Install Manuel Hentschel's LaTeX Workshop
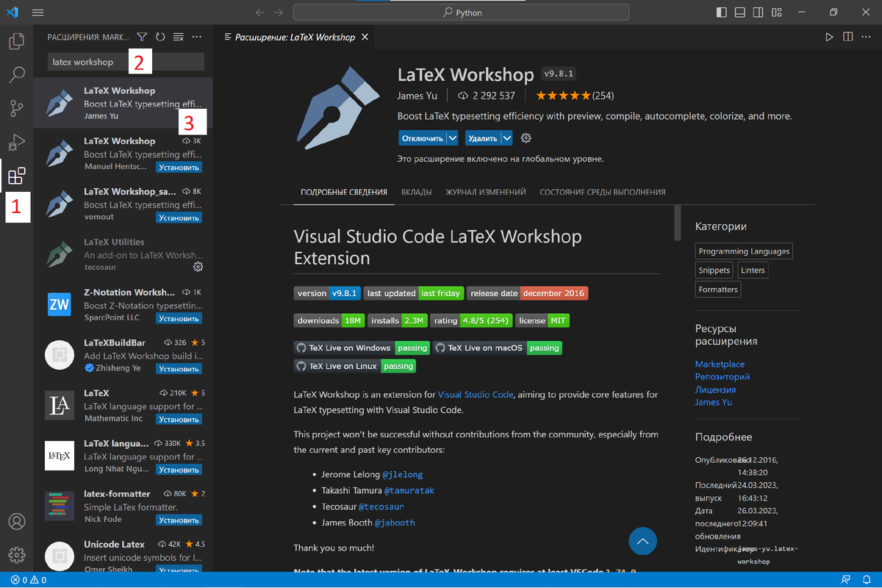 click(x=179, y=168)
